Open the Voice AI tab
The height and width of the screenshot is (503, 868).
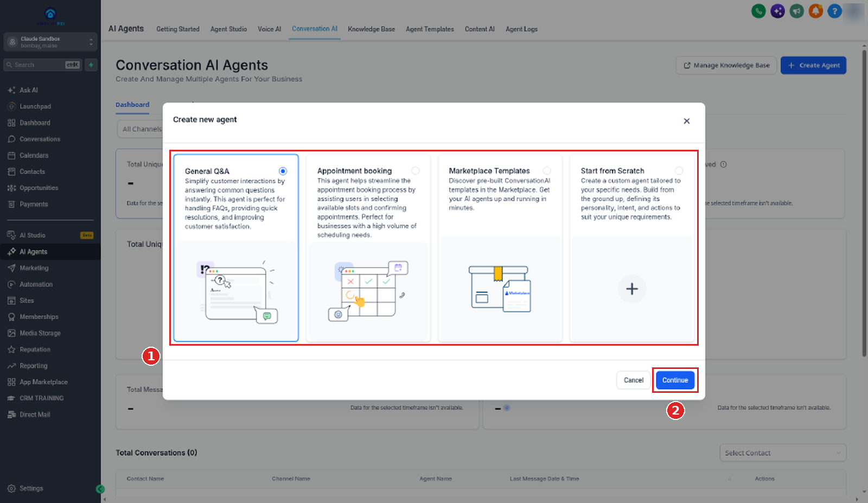pyautogui.click(x=269, y=29)
